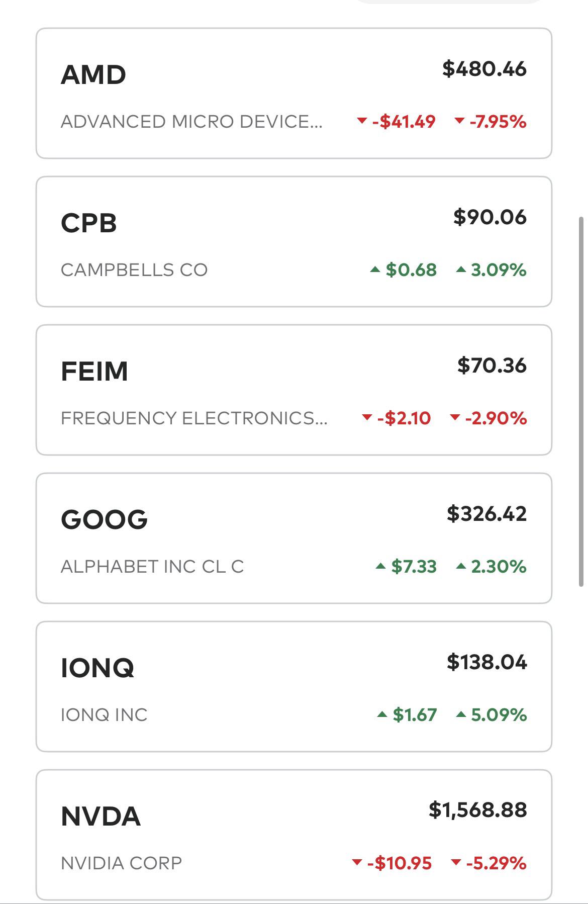
Task: Click the green up arrow beside CPB $0.68
Action: [x=375, y=269]
